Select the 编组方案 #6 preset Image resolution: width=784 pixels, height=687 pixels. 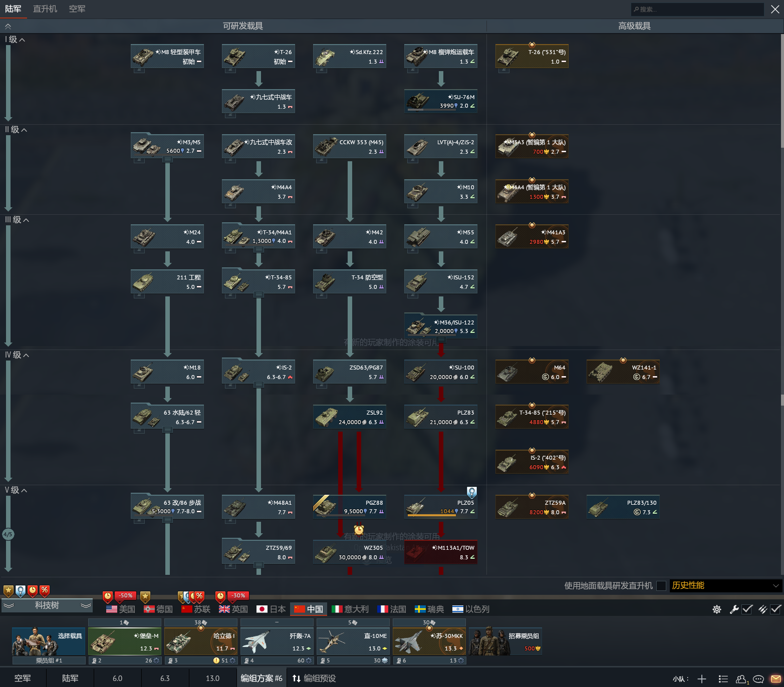262,678
